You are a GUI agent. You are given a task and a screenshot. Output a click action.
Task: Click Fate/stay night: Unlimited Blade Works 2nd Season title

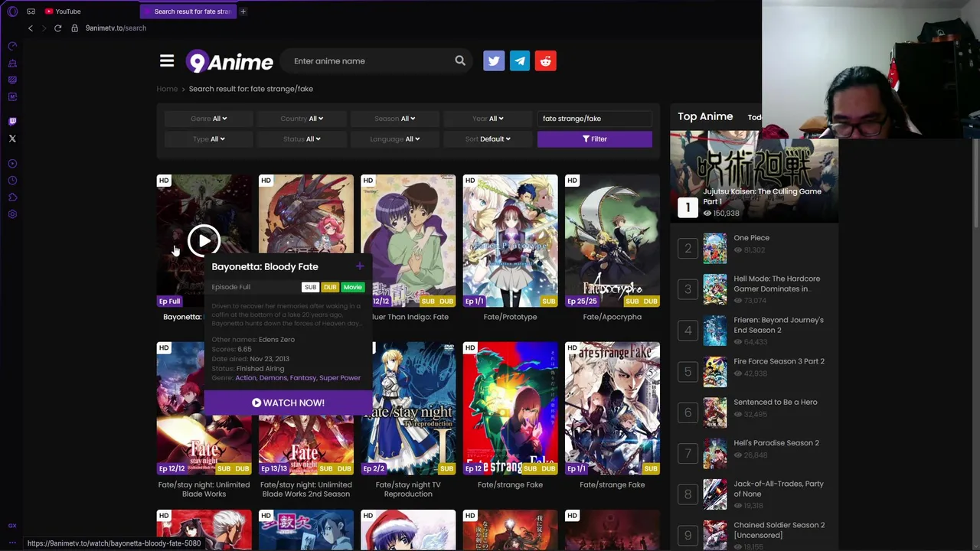tap(306, 490)
